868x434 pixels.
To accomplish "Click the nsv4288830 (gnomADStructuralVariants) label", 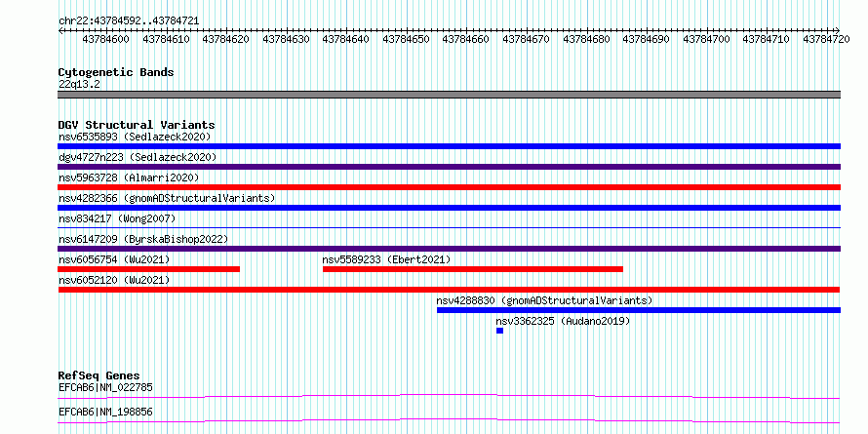I will pos(545,300).
